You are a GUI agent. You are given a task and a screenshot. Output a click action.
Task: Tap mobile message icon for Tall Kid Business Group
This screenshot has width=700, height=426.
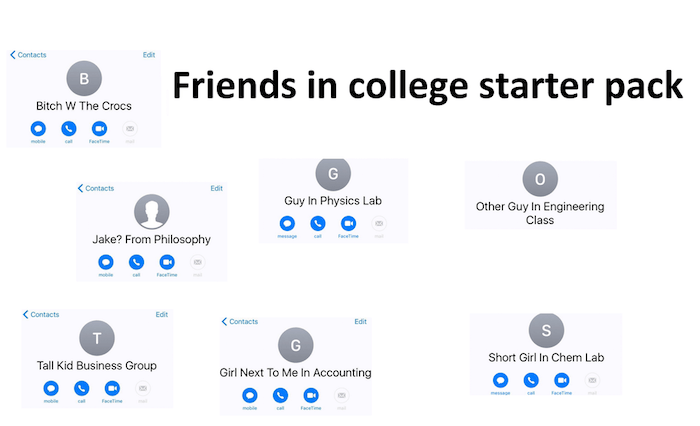coord(51,388)
